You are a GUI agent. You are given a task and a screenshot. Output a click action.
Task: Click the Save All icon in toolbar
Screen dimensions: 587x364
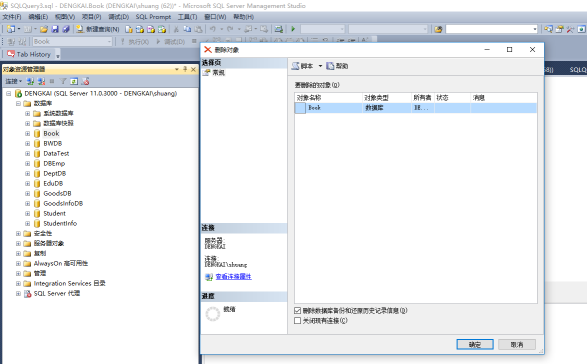pos(66,29)
